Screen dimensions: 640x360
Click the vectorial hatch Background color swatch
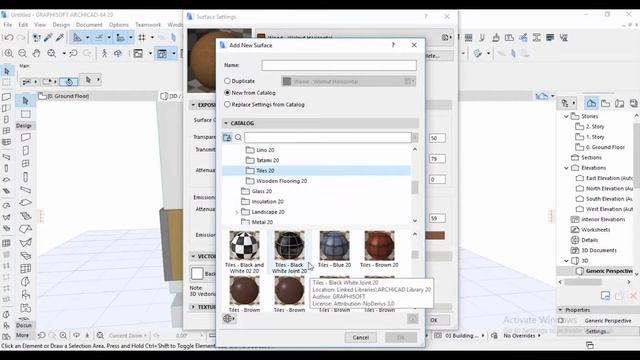tap(197, 273)
